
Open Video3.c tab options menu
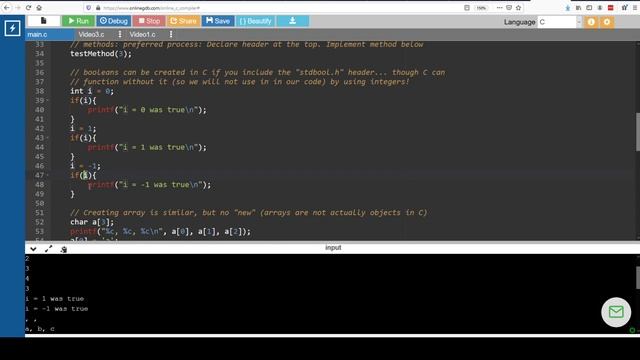120,34
